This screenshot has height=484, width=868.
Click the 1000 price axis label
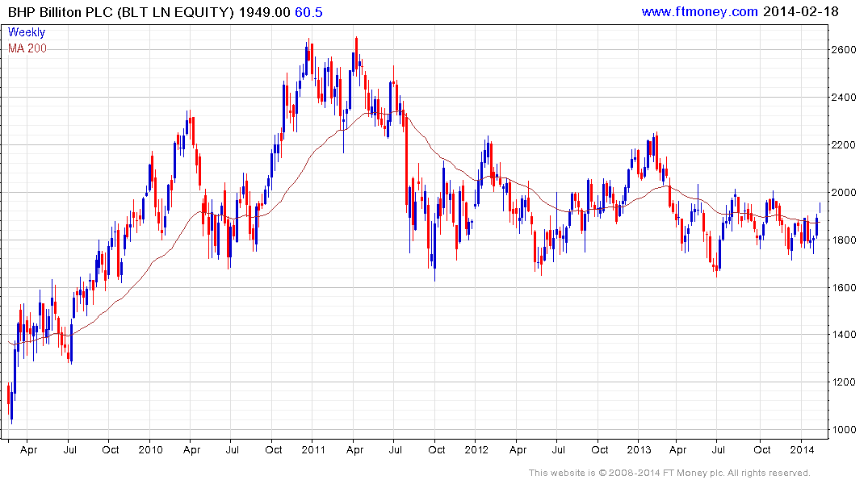point(844,430)
